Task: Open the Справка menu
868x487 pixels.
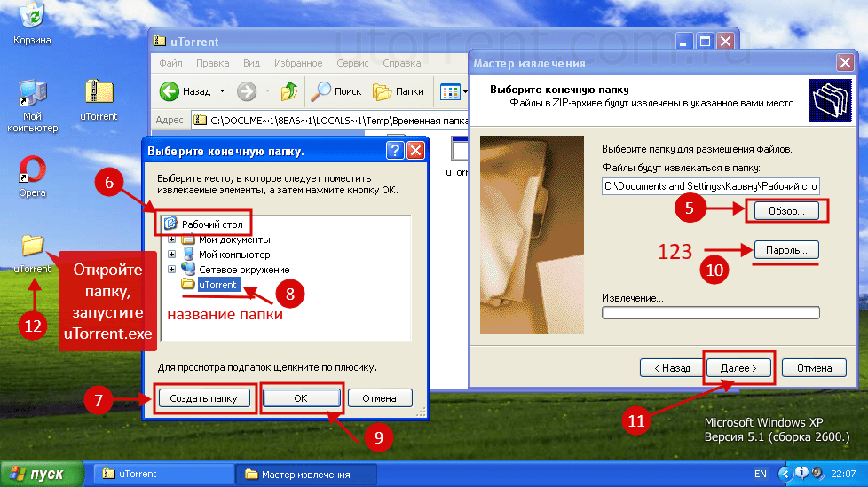Action: click(x=402, y=63)
